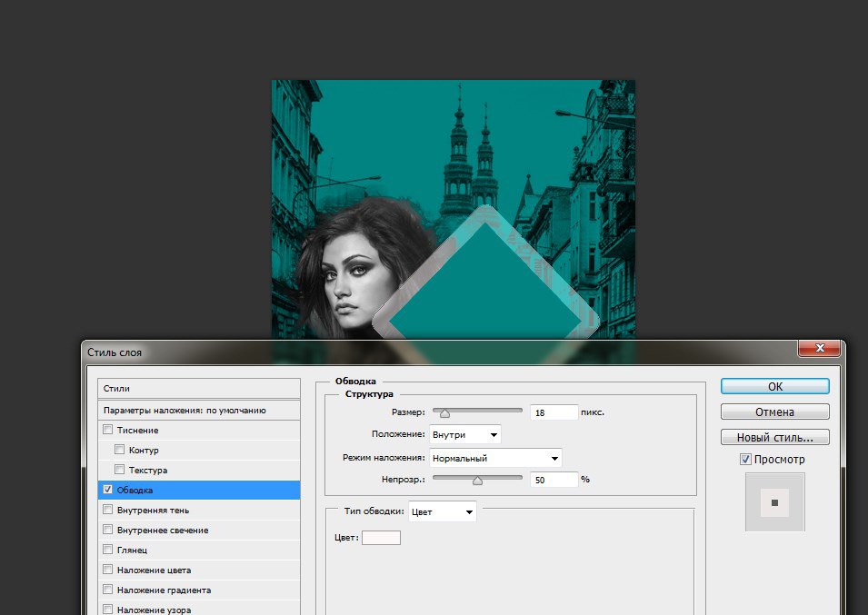
Task: Click the Размер slider handle
Action: point(444,413)
